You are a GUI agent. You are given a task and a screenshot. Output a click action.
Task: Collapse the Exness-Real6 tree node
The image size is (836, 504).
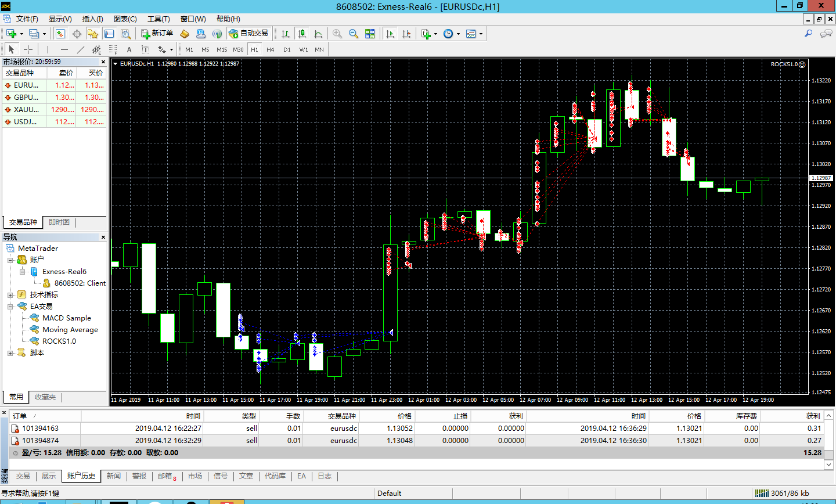pyautogui.click(x=22, y=272)
